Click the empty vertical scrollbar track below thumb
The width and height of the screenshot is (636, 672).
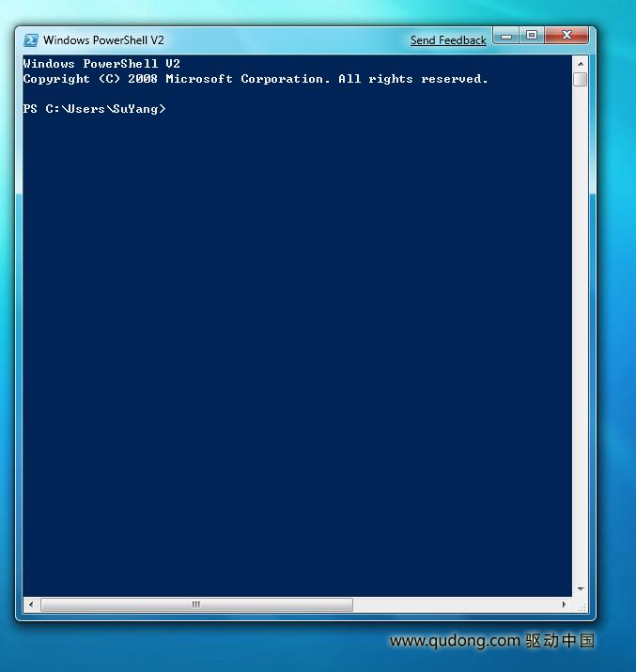click(581, 335)
